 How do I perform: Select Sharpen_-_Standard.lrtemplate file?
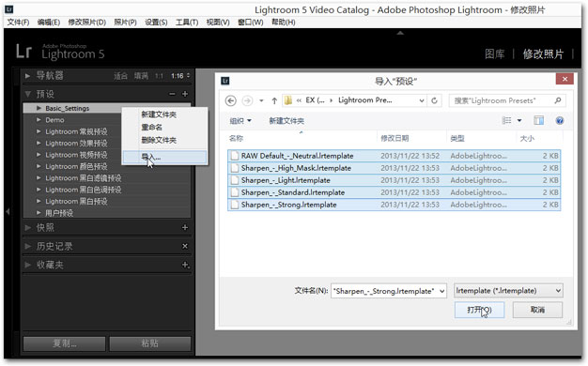point(394,192)
